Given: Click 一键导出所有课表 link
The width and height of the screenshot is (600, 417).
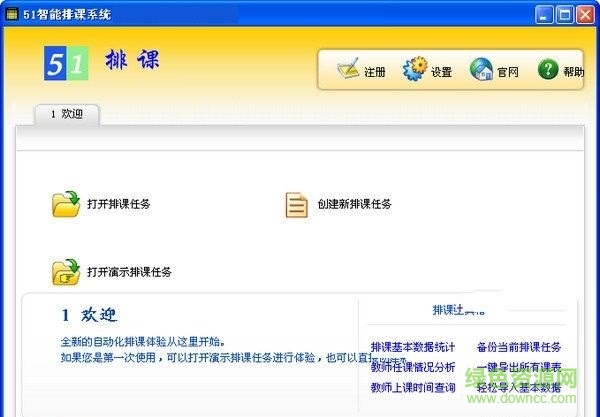Looking at the screenshot, I should (x=519, y=367).
